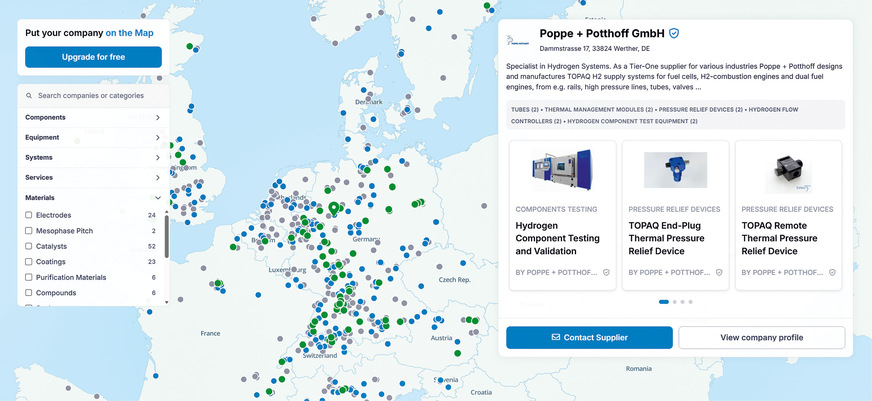
Task: Open View company profile
Action: tap(762, 337)
